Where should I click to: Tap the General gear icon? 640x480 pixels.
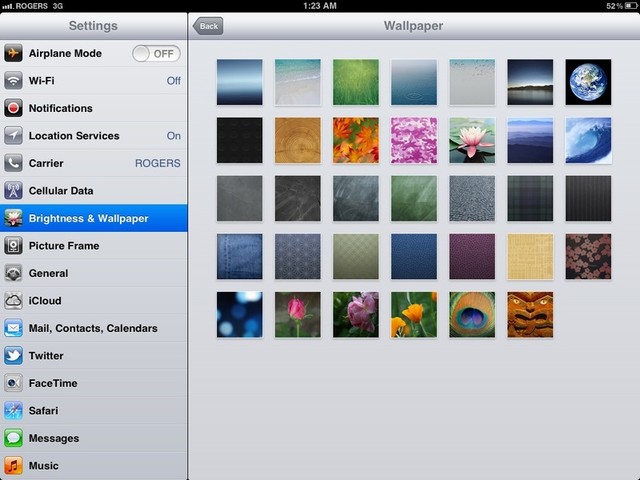(13, 273)
